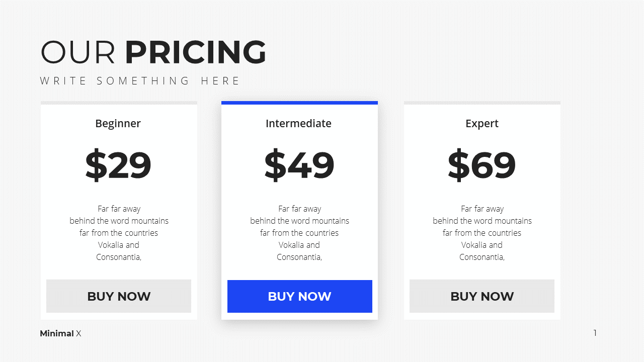Click the Minimal X footer label
Screen dimensions: 644x362
point(60,333)
